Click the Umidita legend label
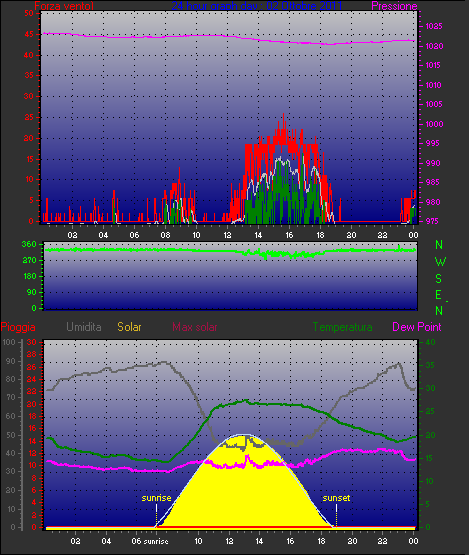The width and height of the screenshot is (469, 555). (x=84, y=327)
